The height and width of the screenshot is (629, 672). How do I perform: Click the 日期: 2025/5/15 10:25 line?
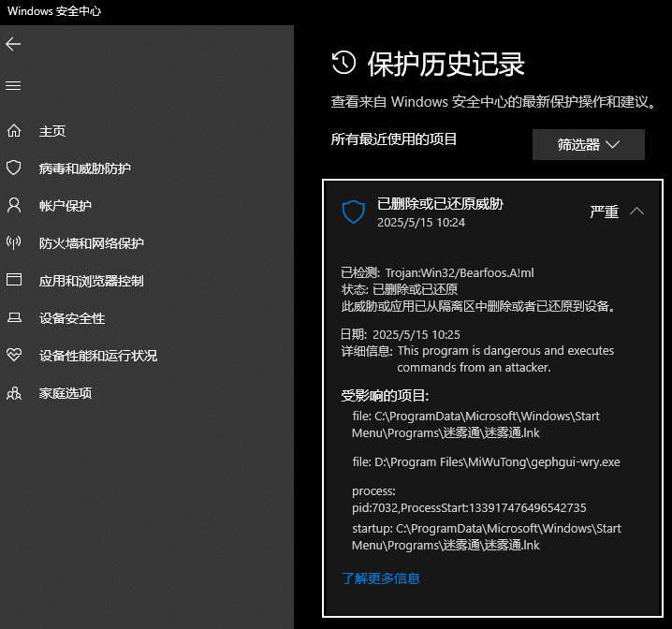[x=401, y=334]
